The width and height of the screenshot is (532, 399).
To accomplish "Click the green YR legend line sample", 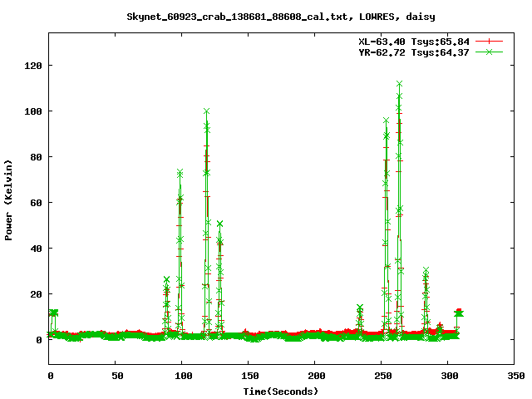I will [489, 52].
